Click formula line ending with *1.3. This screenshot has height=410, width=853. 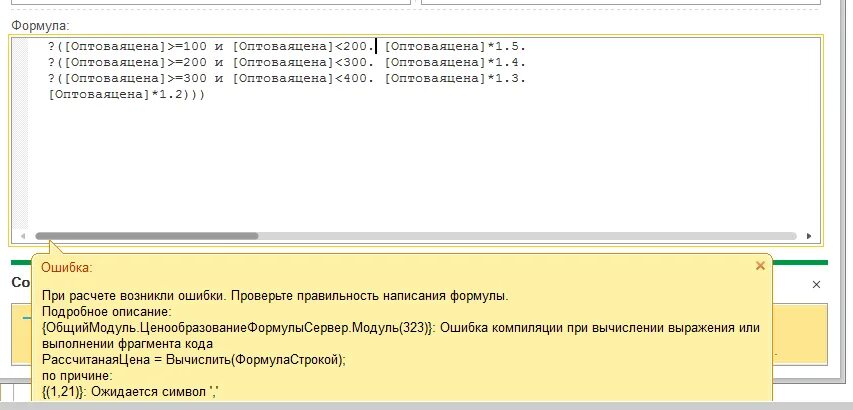coord(287,78)
